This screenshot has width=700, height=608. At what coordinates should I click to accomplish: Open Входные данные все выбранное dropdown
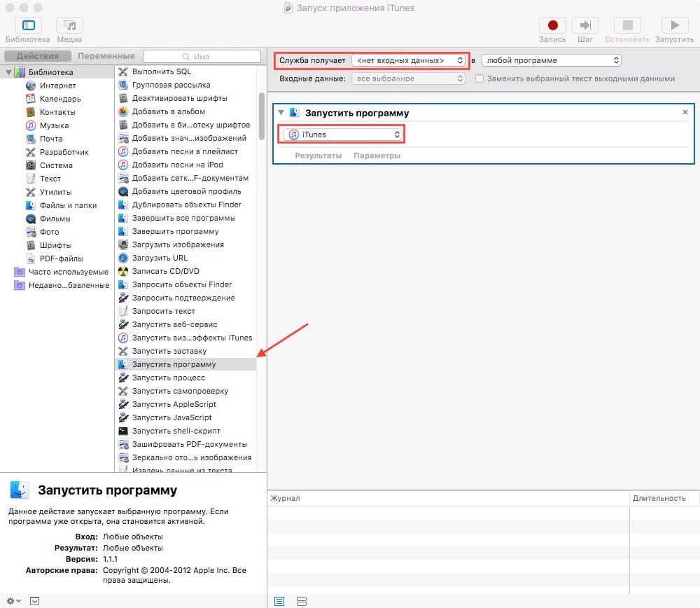(409, 78)
